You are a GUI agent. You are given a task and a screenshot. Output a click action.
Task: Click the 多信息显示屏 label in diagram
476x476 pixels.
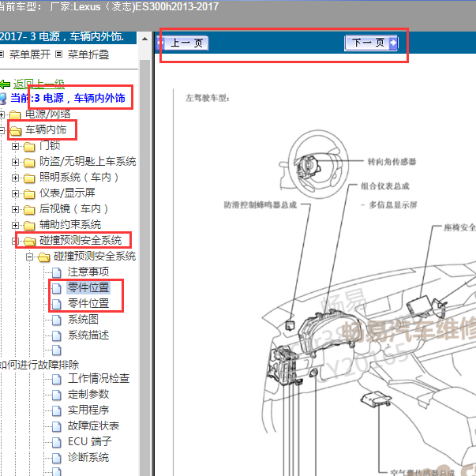[393, 205]
